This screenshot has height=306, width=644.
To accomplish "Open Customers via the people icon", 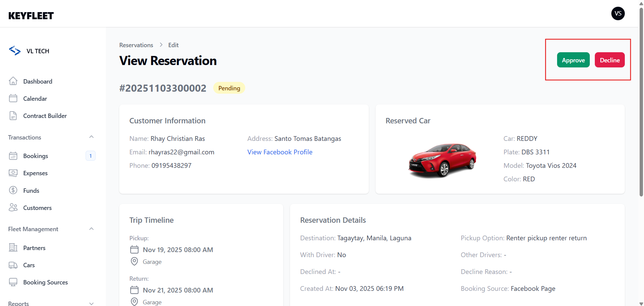I will (x=13, y=208).
